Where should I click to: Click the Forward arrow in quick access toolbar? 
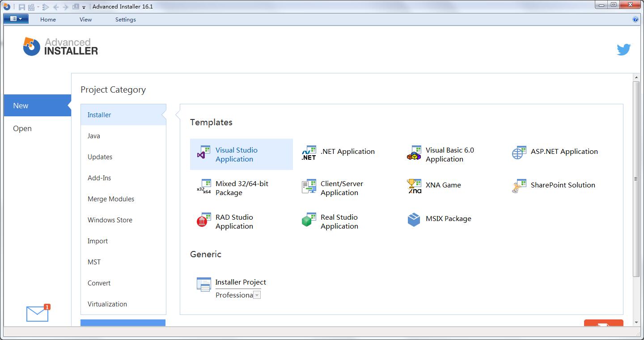coord(66,7)
